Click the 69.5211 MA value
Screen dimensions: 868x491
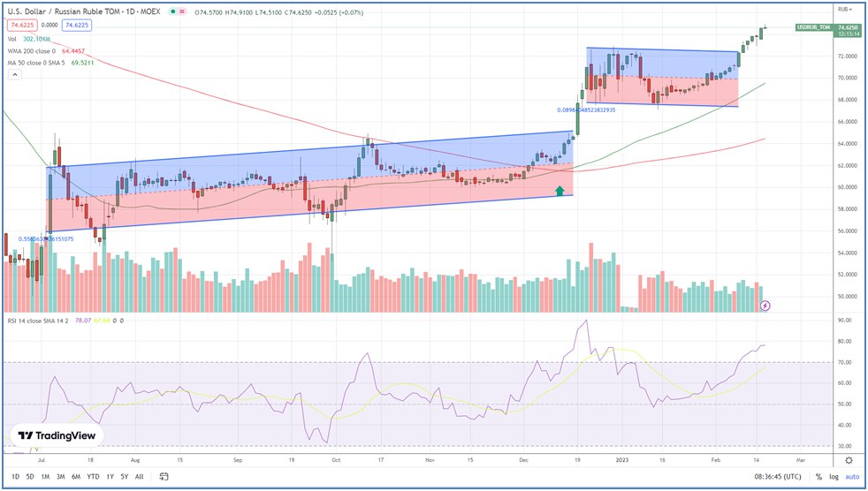pyautogui.click(x=82, y=63)
